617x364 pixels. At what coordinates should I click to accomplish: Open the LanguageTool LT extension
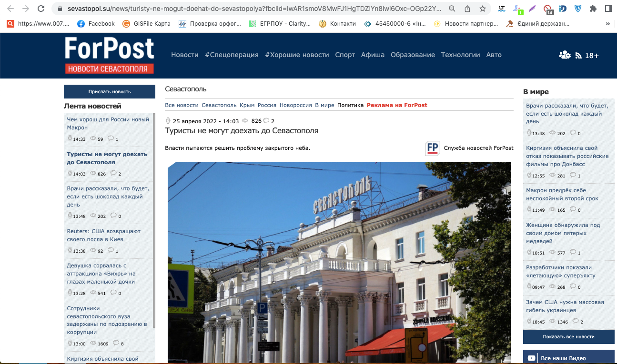click(502, 9)
